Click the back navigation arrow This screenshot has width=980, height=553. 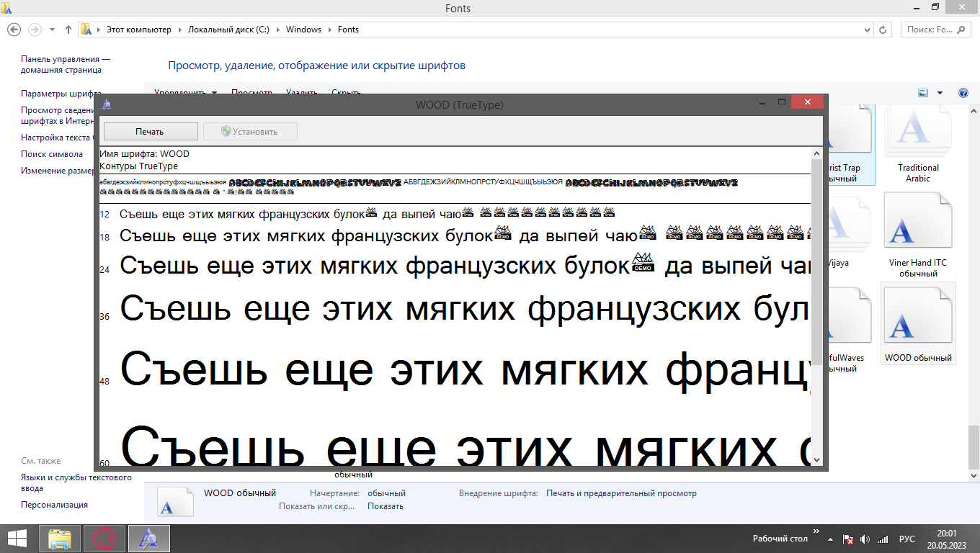[x=14, y=30]
